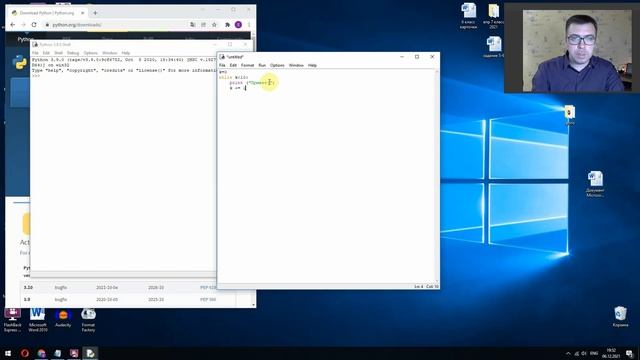
Task: Click the IDLE icon in Python Shell title
Action: tap(35, 44)
